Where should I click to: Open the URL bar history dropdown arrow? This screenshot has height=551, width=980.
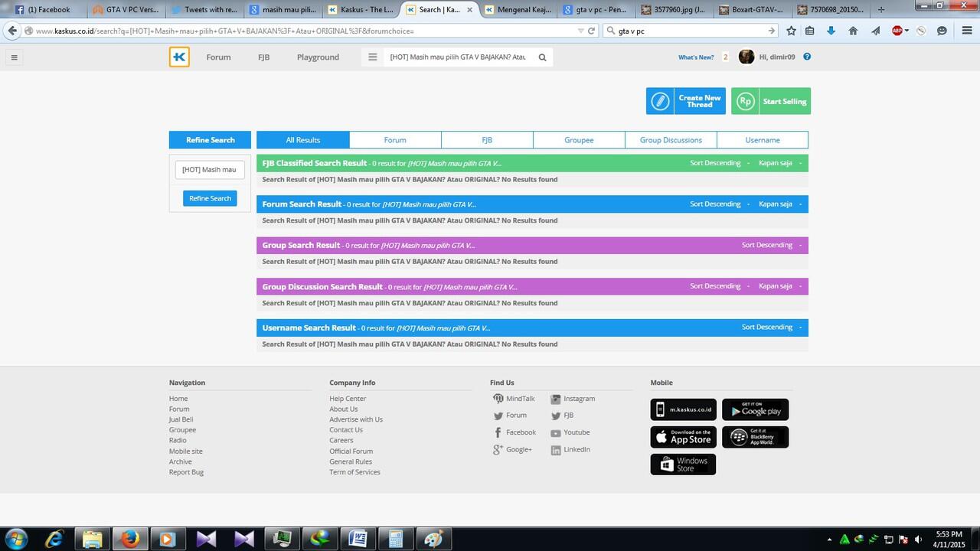coord(580,31)
